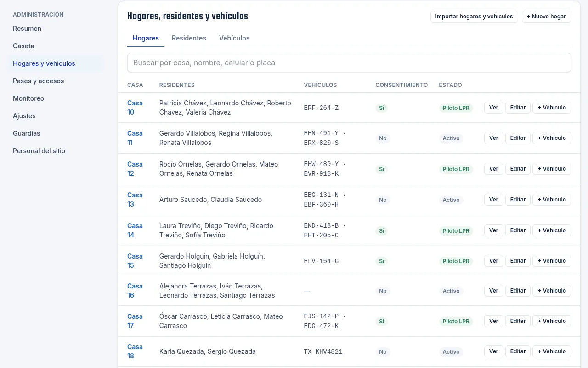Edit the Casa 15 household
Screen dimensions: 588x368
tap(518, 261)
